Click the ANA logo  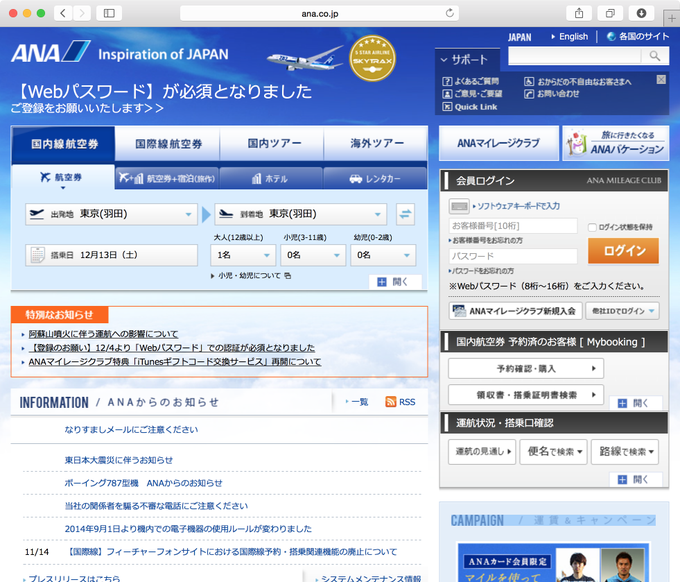tap(51, 52)
